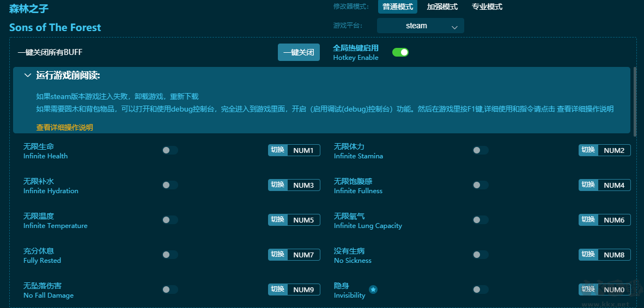Switch on No Sickness
This screenshot has width=644, height=308.
click(480, 255)
